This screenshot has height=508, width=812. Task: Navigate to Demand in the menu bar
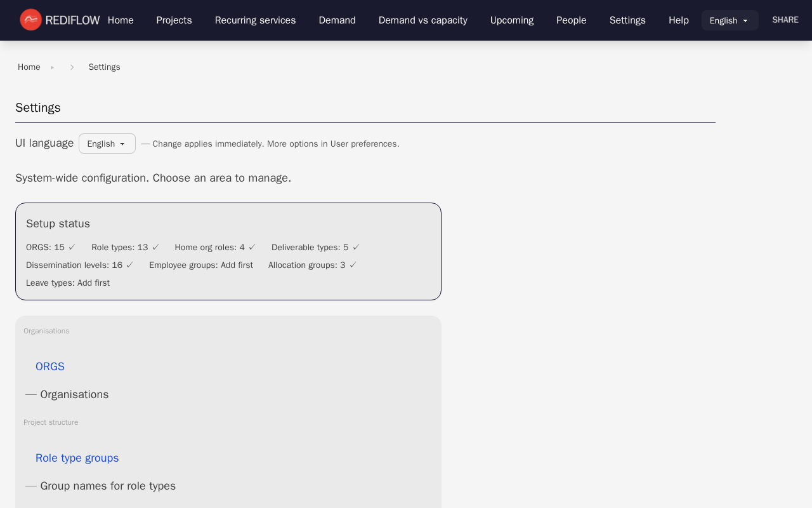337,20
